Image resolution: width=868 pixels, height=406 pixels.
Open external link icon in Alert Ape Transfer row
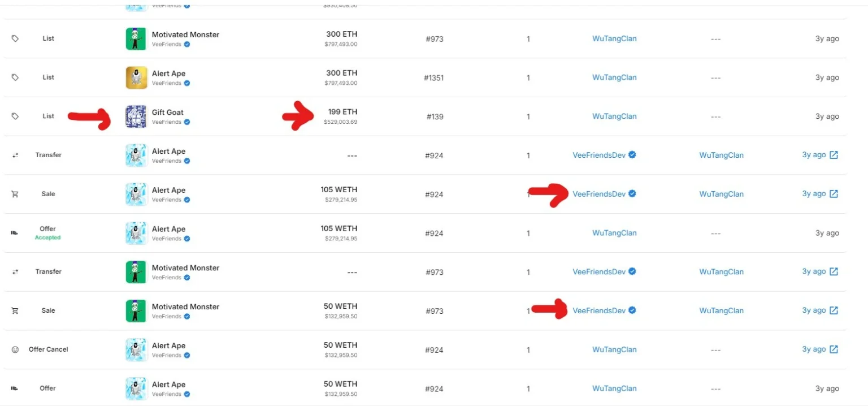[x=834, y=155]
